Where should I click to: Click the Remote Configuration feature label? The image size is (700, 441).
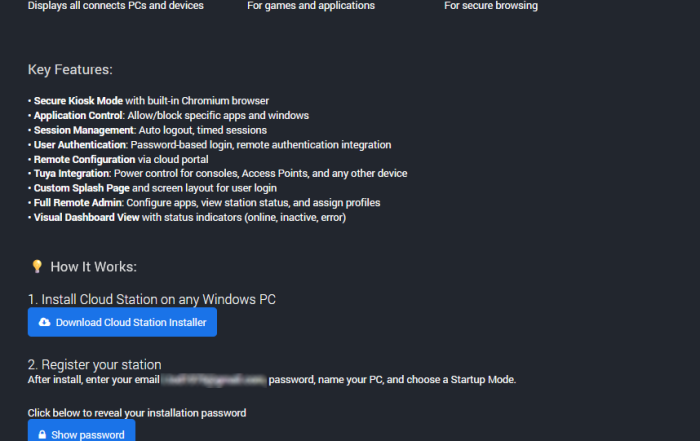coord(84,160)
